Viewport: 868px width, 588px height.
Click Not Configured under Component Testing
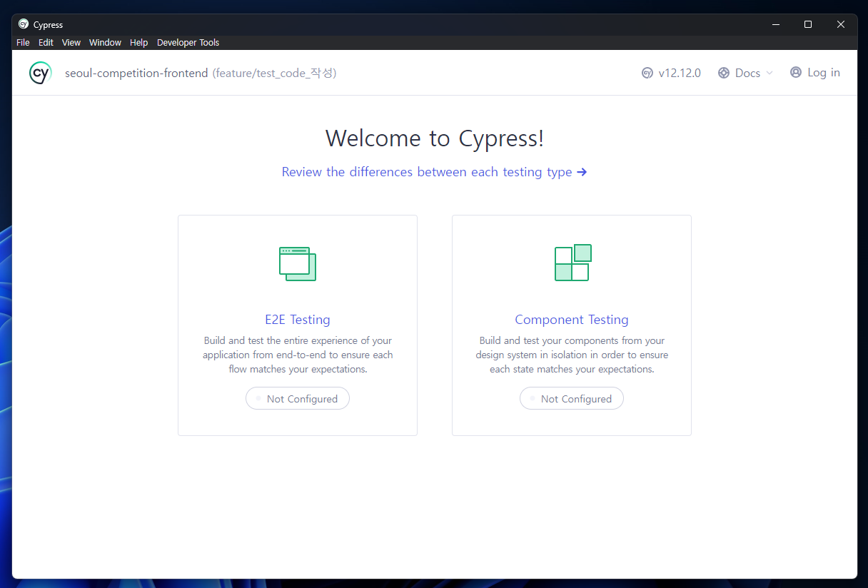click(x=572, y=398)
